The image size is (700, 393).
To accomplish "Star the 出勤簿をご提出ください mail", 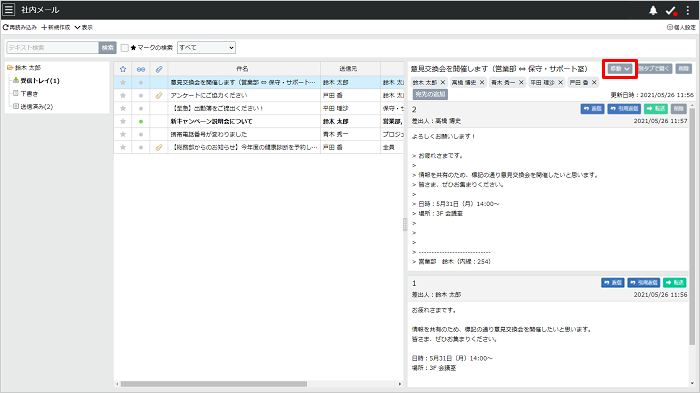I will point(123,109).
